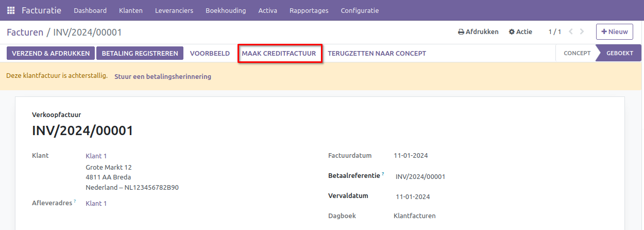Click Betaalreferentie value INV/2024/00001

pos(420,176)
